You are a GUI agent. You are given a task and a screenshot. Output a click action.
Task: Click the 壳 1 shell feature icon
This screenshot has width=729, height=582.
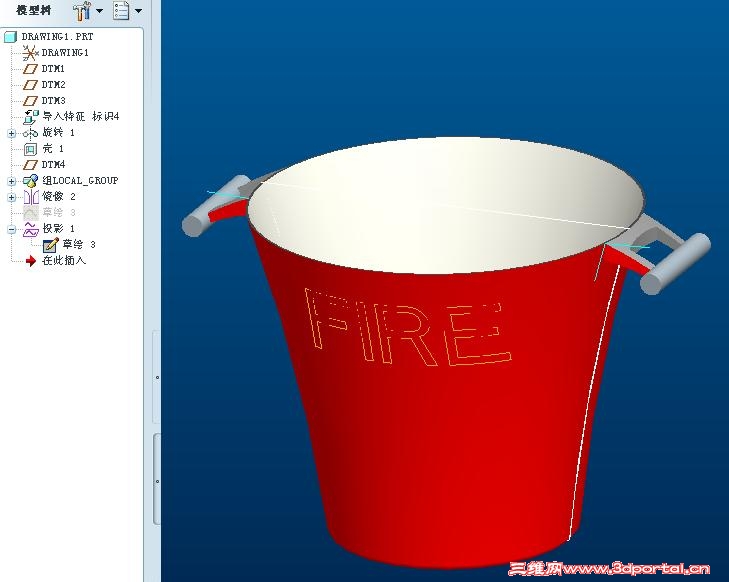(31, 149)
